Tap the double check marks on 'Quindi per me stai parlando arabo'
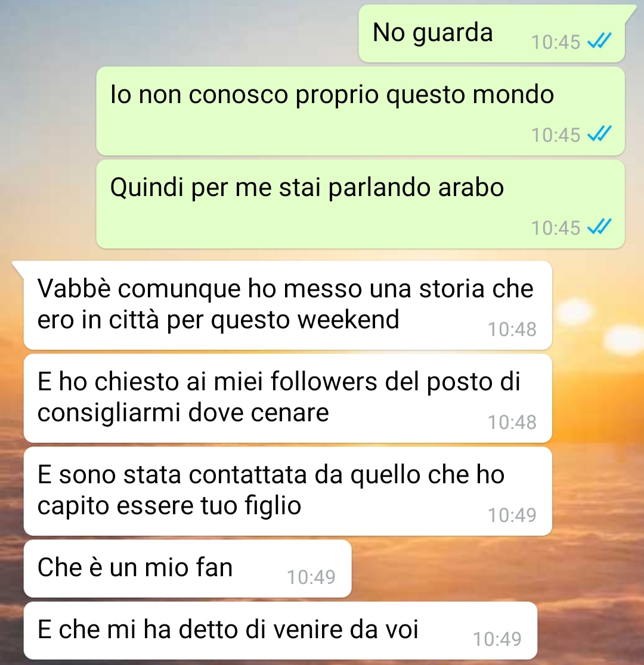Viewport: 644px width, 665px height. click(599, 227)
